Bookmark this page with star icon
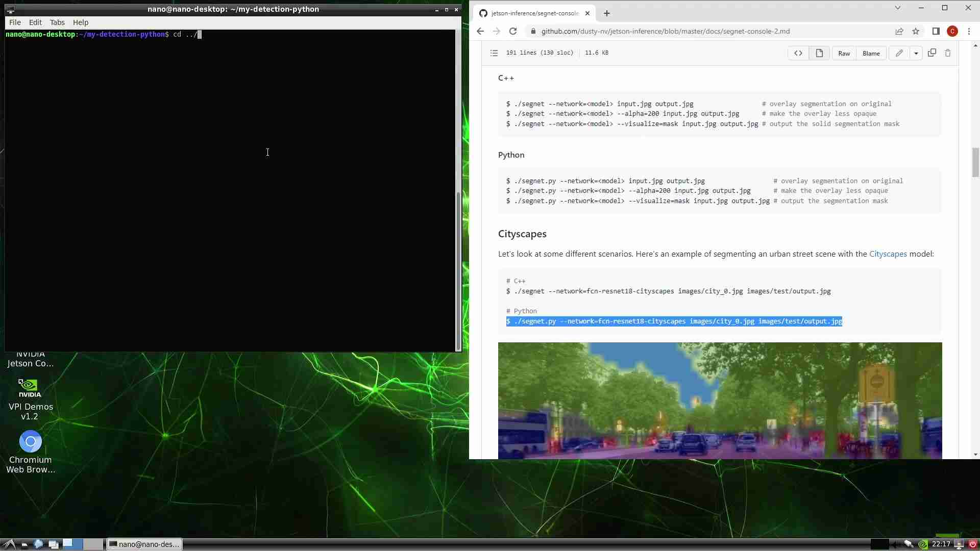This screenshot has width=980, height=551. point(916,31)
